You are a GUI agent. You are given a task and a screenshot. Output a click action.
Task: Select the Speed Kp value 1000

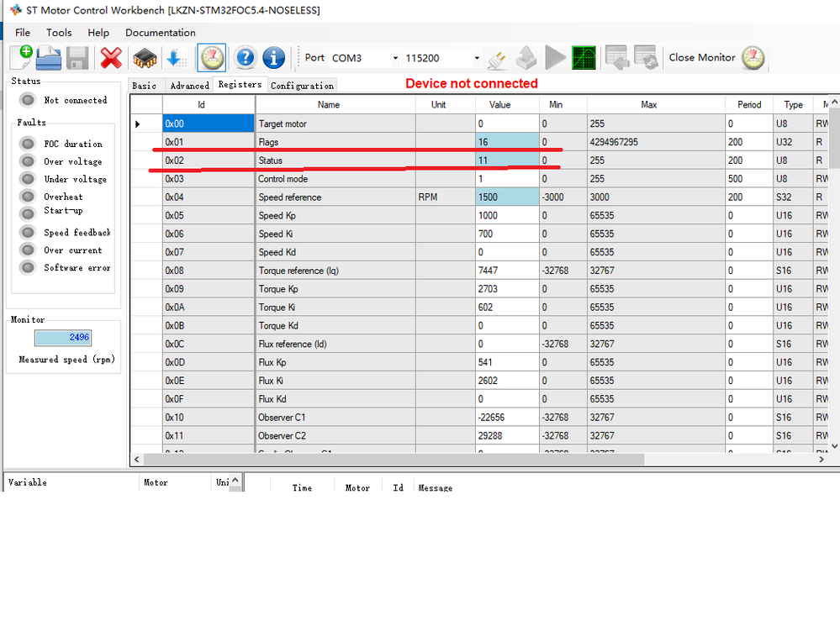[x=507, y=215]
